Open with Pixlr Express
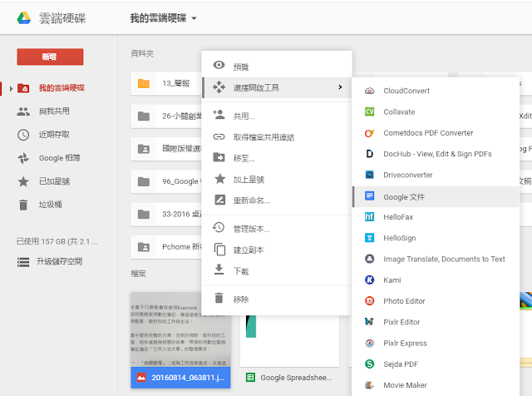 (436, 343)
